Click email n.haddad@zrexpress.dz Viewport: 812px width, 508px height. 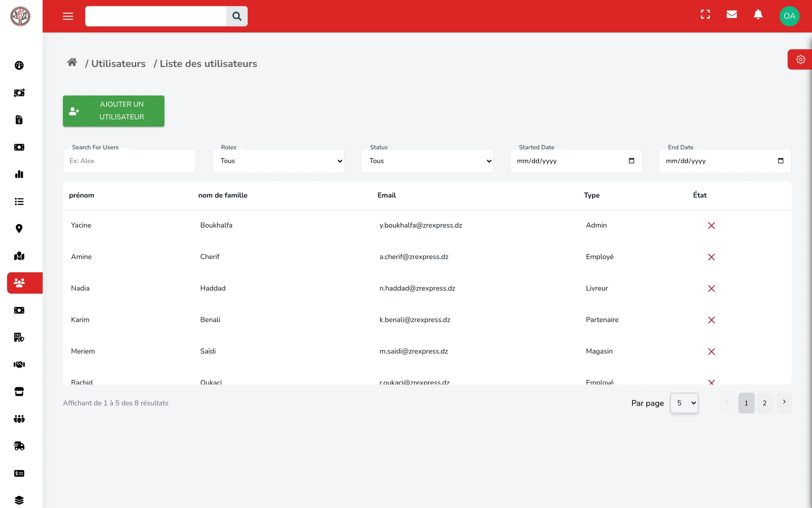(x=417, y=288)
